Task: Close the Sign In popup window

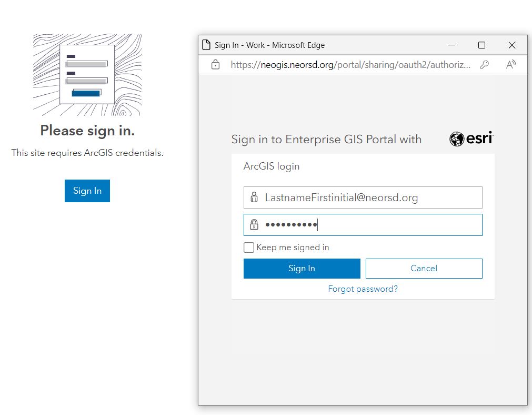Action: click(512, 45)
